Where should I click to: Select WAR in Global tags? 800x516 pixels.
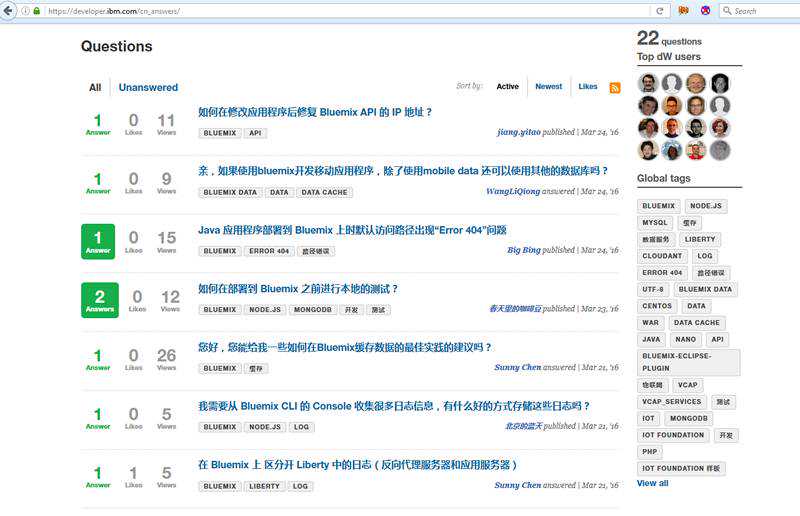[651, 323]
